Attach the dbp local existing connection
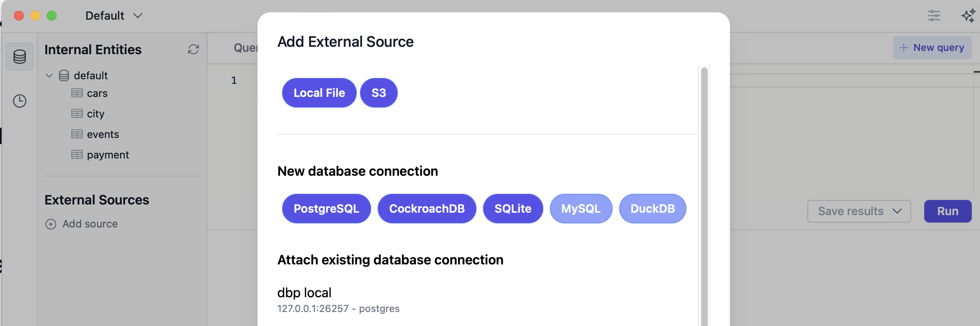The image size is (980, 326). [304, 293]
